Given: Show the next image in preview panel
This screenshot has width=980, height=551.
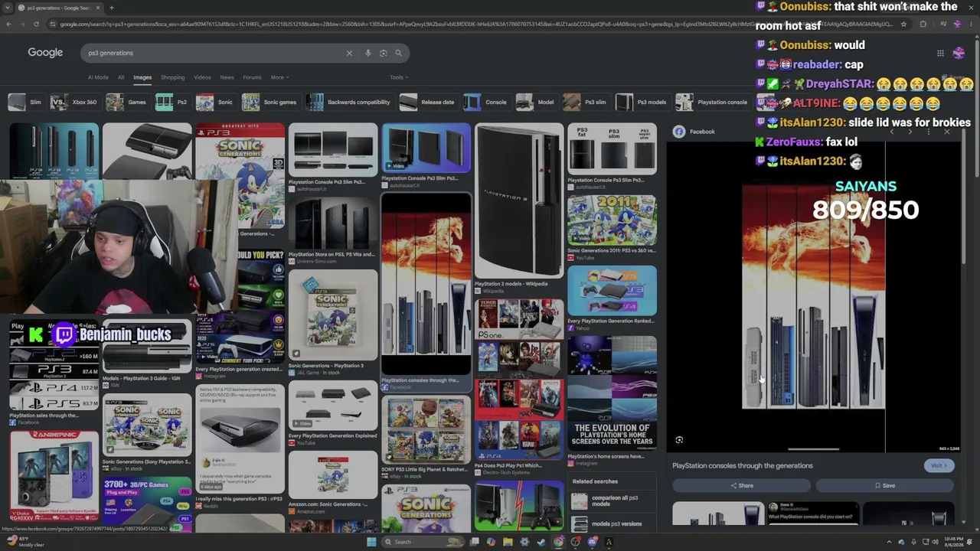Looking at the screenshot, I should click(910, 132).
